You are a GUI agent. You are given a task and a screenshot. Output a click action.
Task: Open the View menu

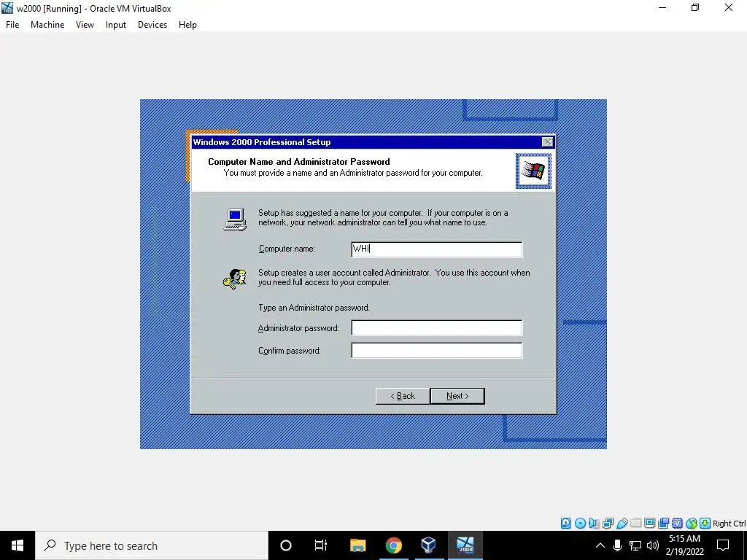pyautogui.click(x=85, y=25)
